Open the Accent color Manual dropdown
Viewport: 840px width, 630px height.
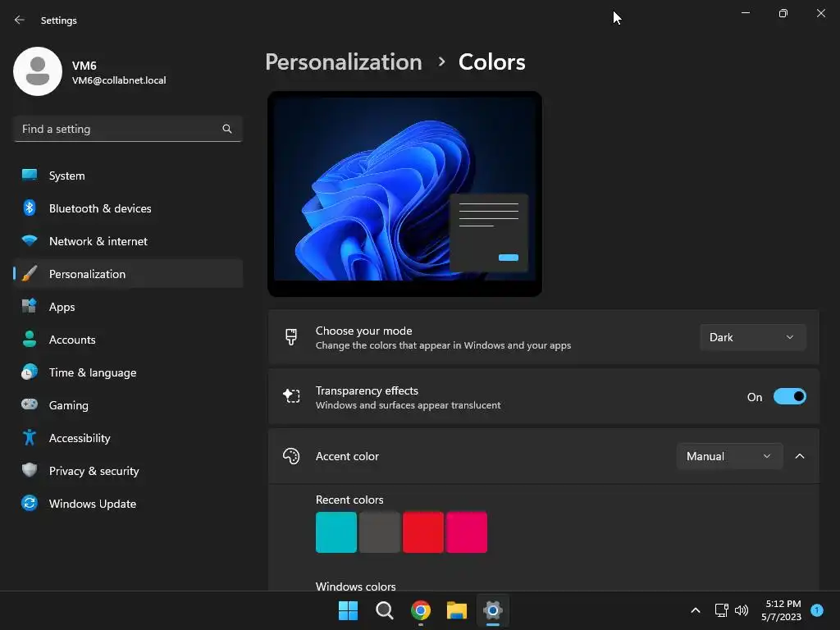[729, 456]
